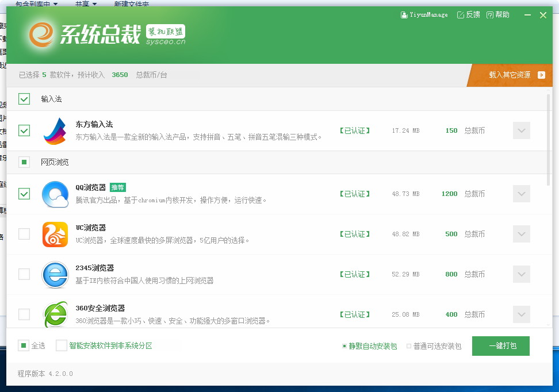Click the UC浏览器 squirrel icon
This screenshot has height=392, width=559.
pyautogui.click(x=56, y=234)
